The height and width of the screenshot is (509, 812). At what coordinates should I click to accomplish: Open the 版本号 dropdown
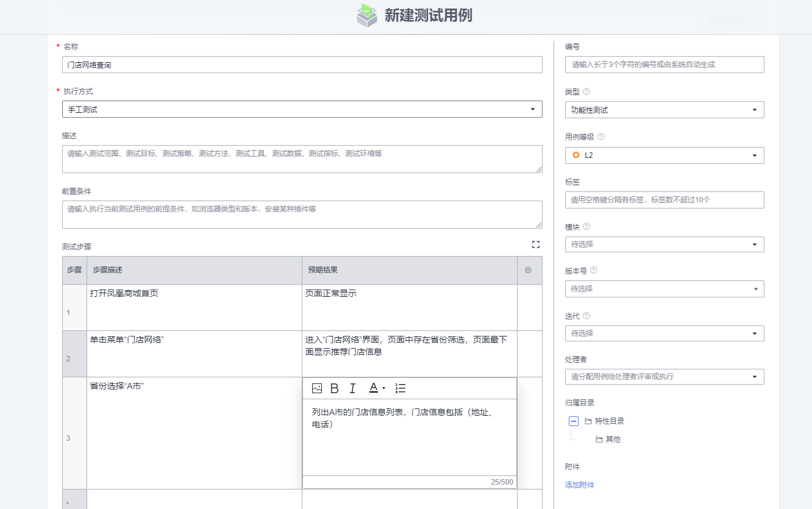[x=664, y=289]
